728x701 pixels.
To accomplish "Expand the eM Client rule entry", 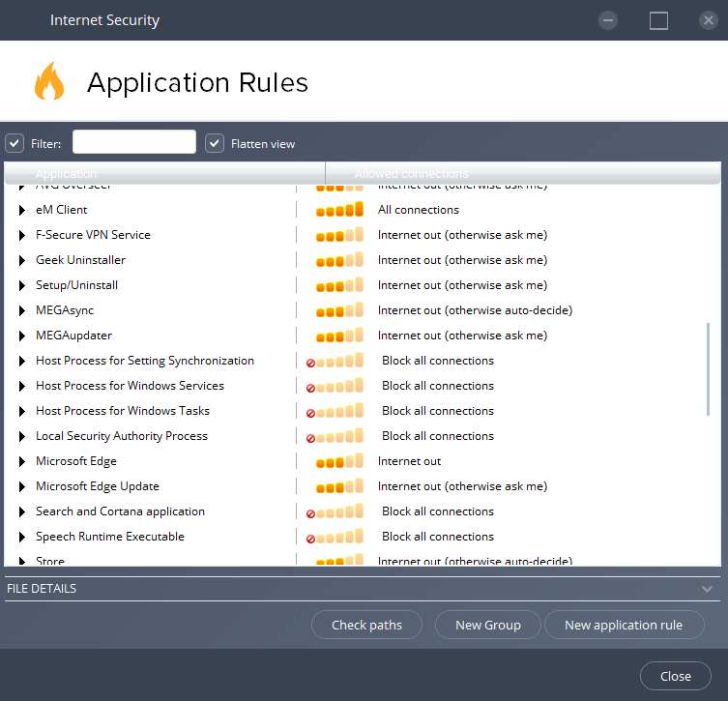I will point(22,210).
